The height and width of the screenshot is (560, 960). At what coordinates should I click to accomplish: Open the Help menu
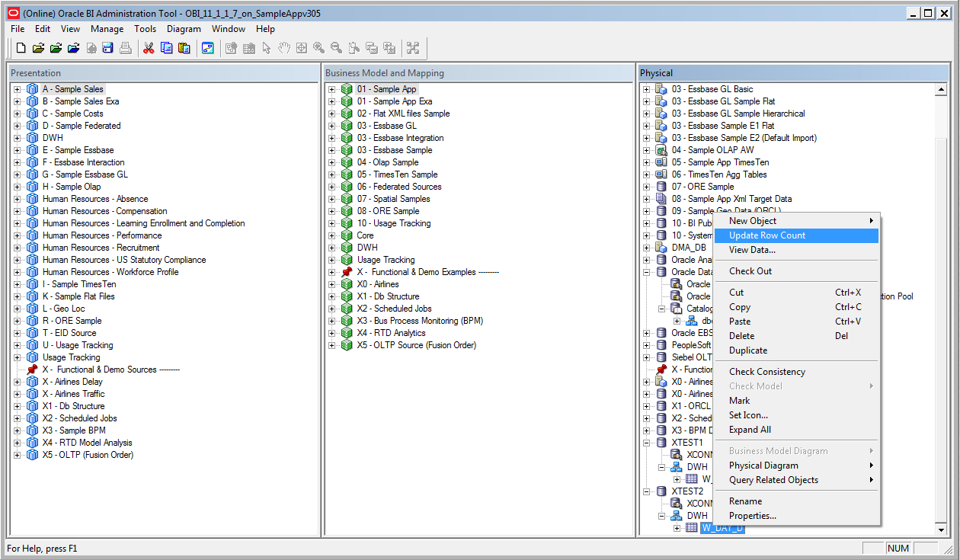pos(265,29)
